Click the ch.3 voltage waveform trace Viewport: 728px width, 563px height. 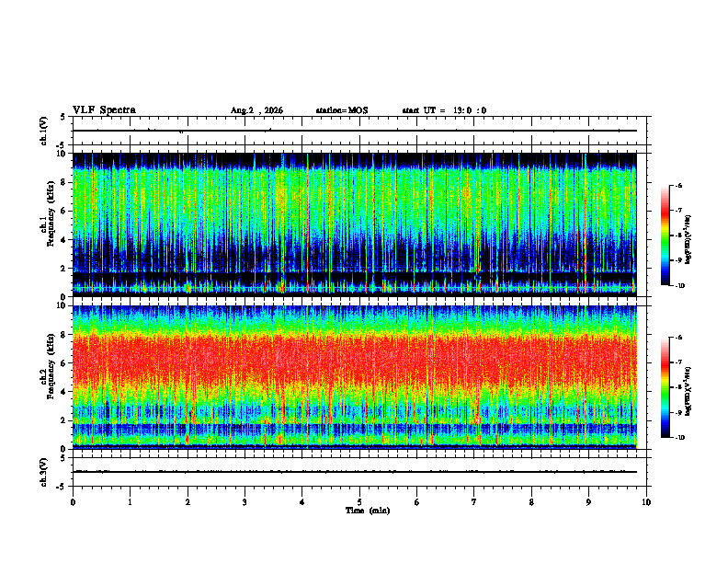[x=355, y=472]
